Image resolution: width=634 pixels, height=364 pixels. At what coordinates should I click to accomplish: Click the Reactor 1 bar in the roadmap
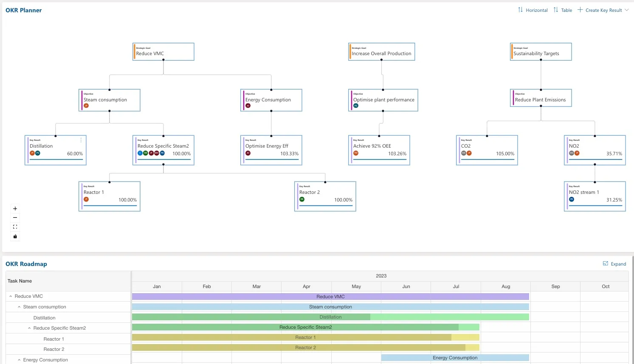point(306,337)
